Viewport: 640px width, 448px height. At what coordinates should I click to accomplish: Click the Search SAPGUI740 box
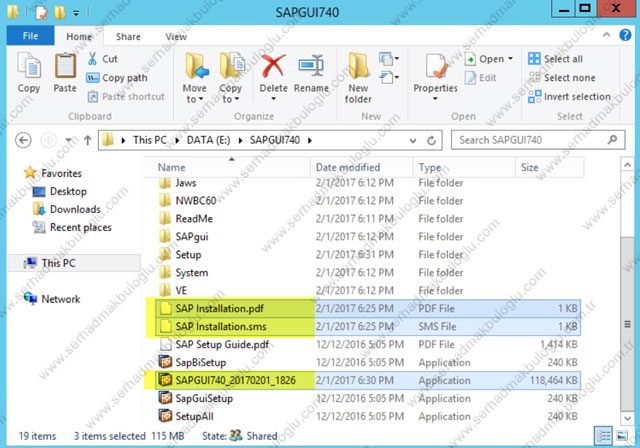tap(538, 140)
